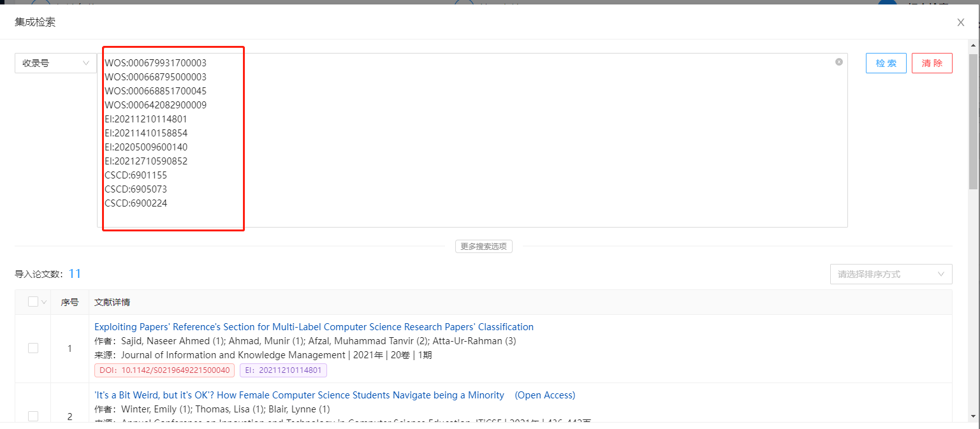Check the checkbox for paper row 2
This screenshot has width=980, height=429.
33,416
